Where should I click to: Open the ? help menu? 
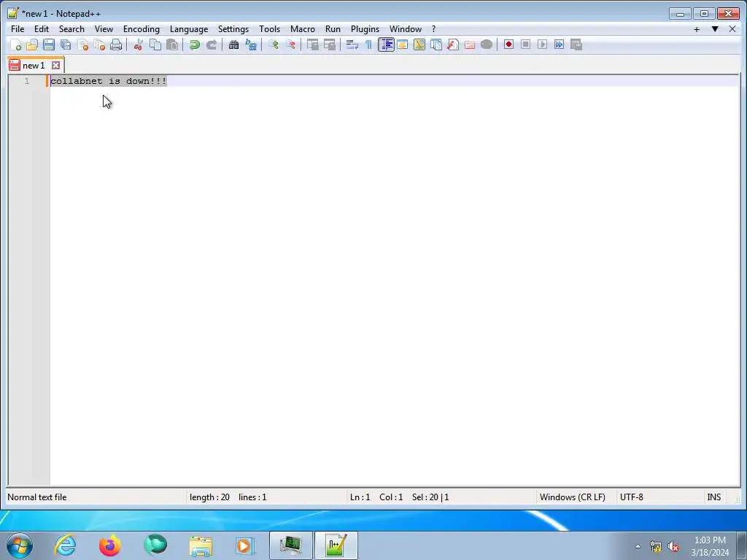pos(433,29)
